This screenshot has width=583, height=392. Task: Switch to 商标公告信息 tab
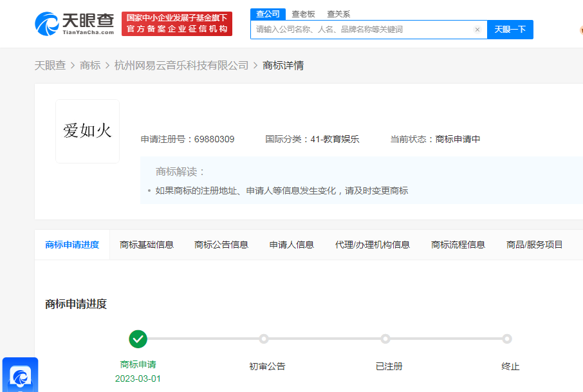click(221, 245)
